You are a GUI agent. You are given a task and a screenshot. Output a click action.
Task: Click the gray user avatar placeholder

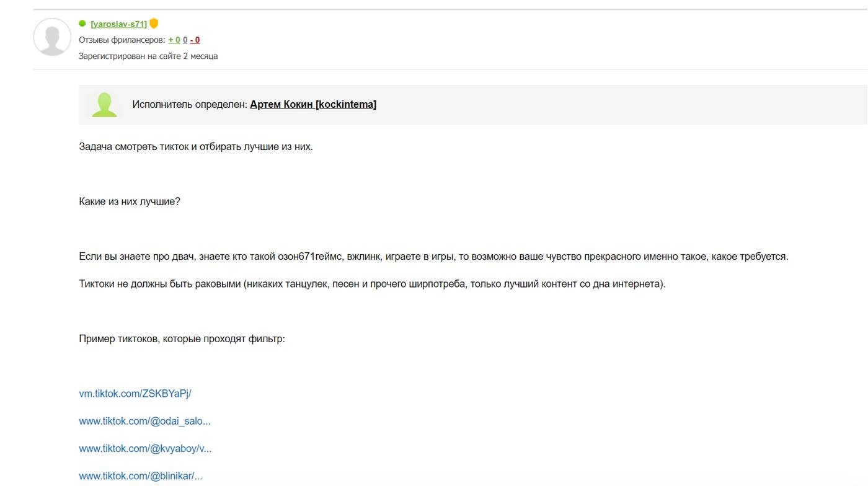click(52, 37)
